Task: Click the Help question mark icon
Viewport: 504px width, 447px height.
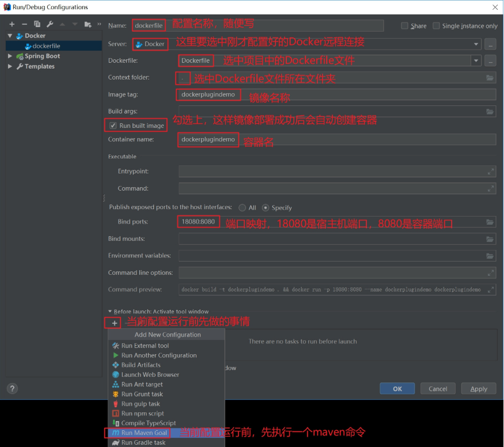Action: [12, 388]
